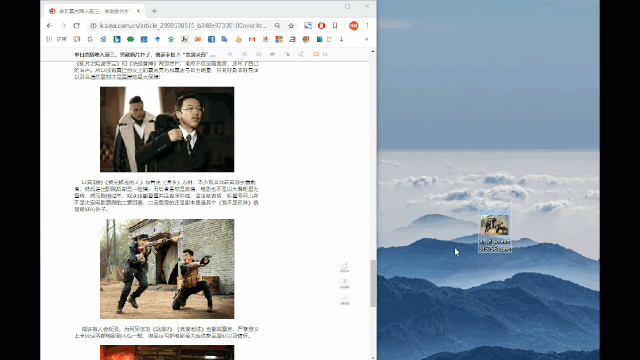This screenshot has width=640, height=360.
Task: Open the photo of man in glasses and suit
Action: pos(167,129)
